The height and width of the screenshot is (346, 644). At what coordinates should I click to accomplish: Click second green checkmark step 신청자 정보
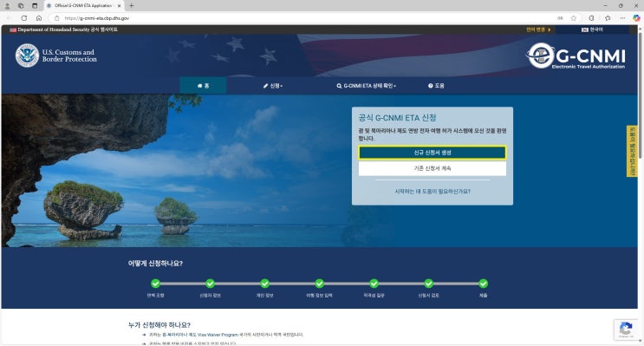pyautogui.click(x=210, y=284)
